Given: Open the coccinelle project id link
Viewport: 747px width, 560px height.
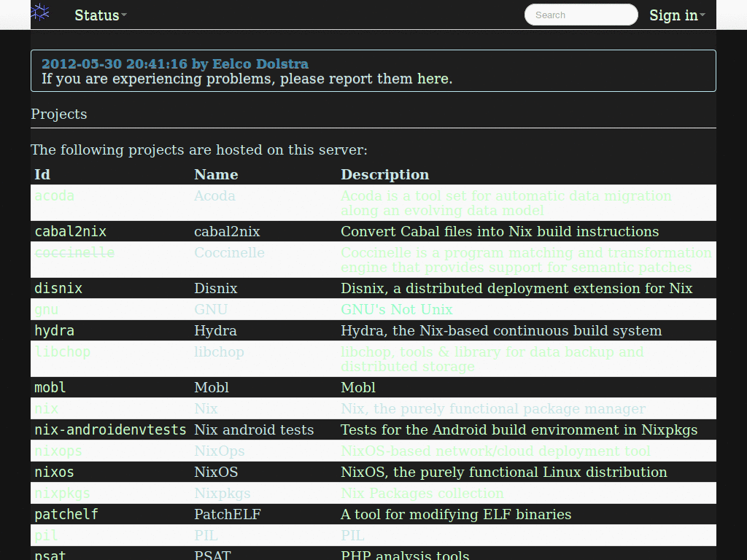Looking at the screenshot, I should pos(74,252).
